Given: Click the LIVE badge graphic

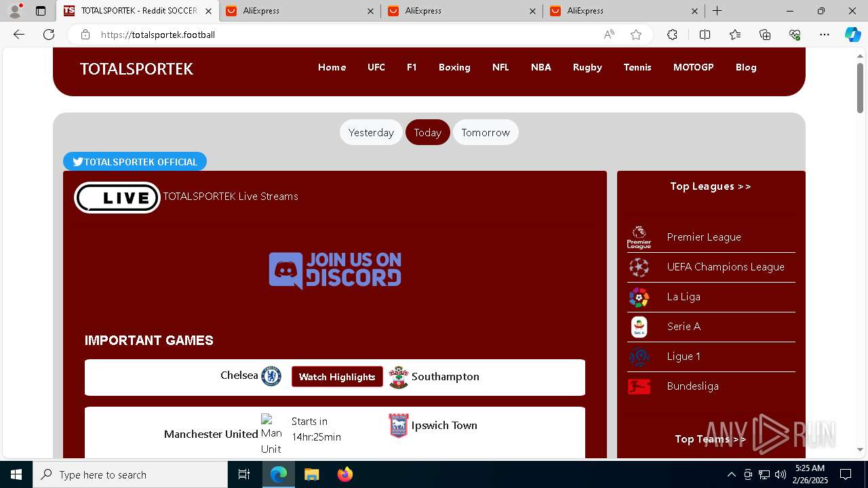Looking at the screenshot, I should coord(117,197).
